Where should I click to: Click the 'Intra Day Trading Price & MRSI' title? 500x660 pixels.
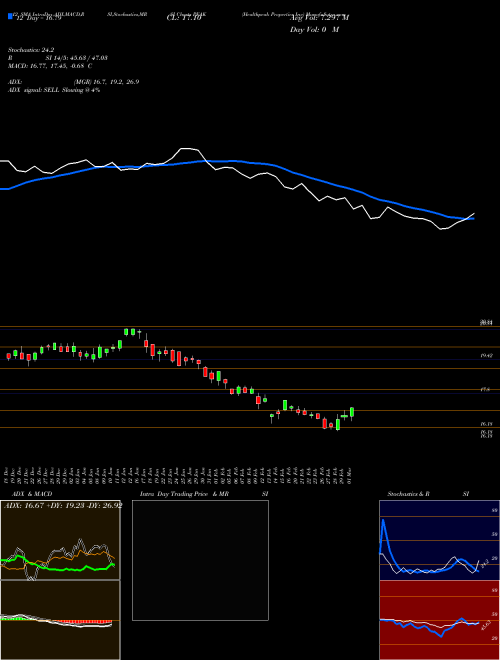click(204, 494)
